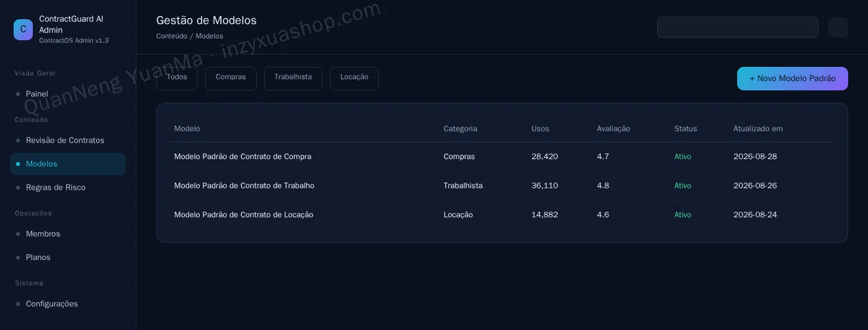Screen dimensions: 868x330
Task: Open Modelo Padrão de Contrato de Locação row
Action: coord(502,215)
